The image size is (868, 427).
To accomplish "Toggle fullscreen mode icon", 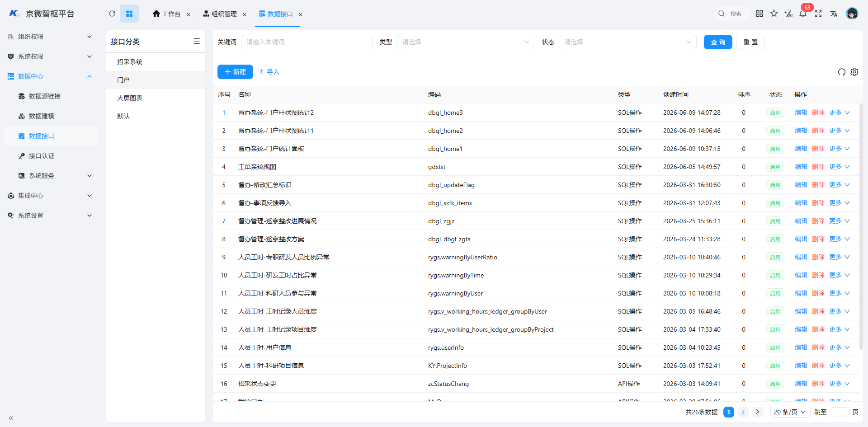I will pyautogui.click(x=818, y=14).
